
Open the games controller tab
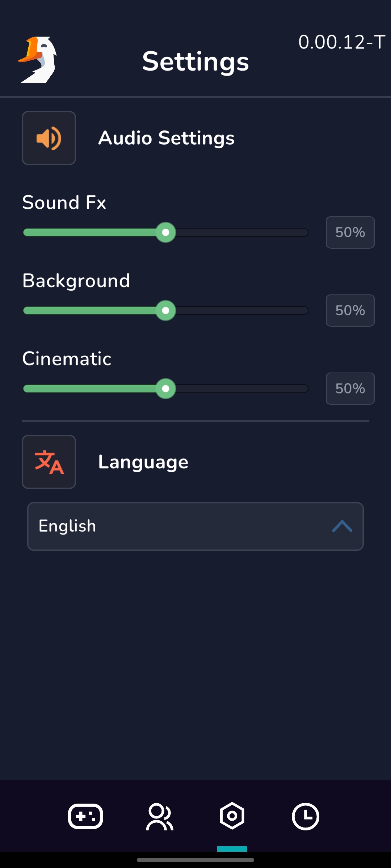pos(85,816)
